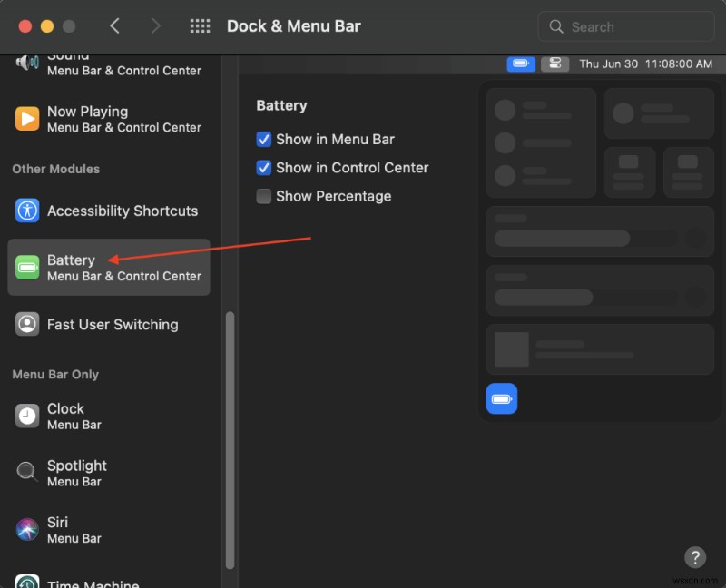
Task: Click the forward navigation chevron
Action: [155, 26]
